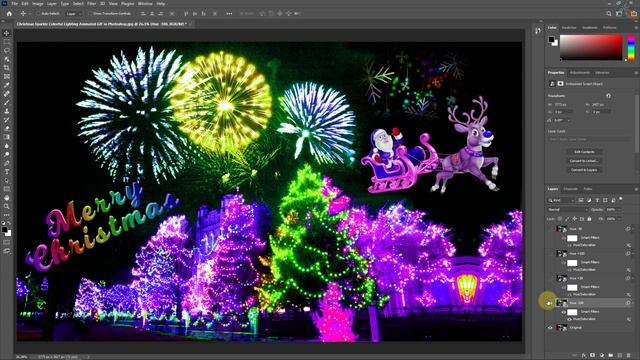The width and height of the screenshot is (640, 360).
Task: Open the Auto-Select Layer dropdown
Action: 73,13
